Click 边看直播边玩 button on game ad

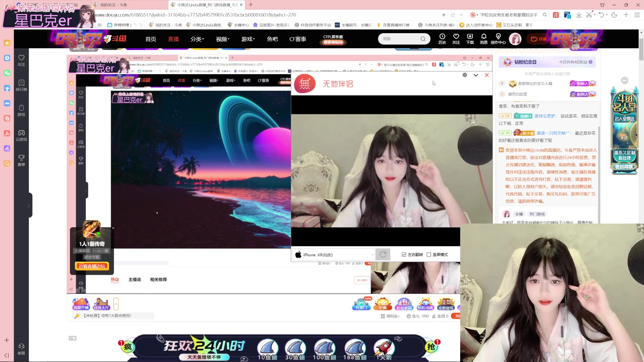pyautogui.click(x=92, y=266)
